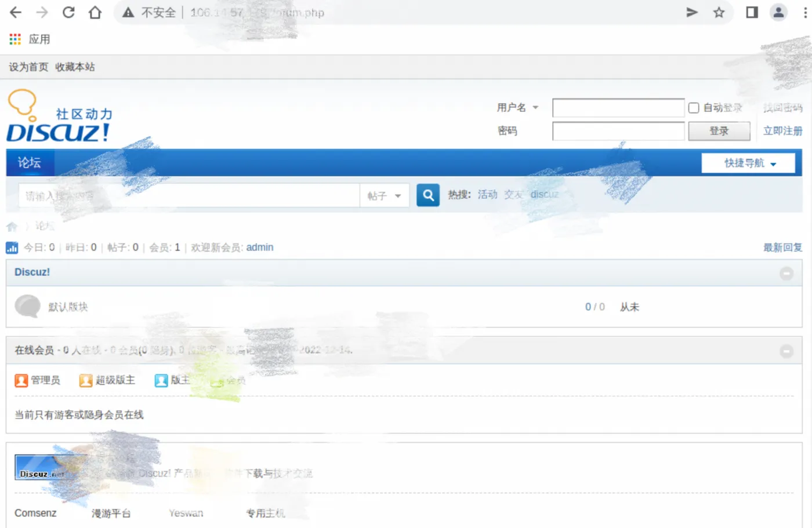Focus the password input field
This screenshot has width=812, height=528.
[x=618, y=131]
